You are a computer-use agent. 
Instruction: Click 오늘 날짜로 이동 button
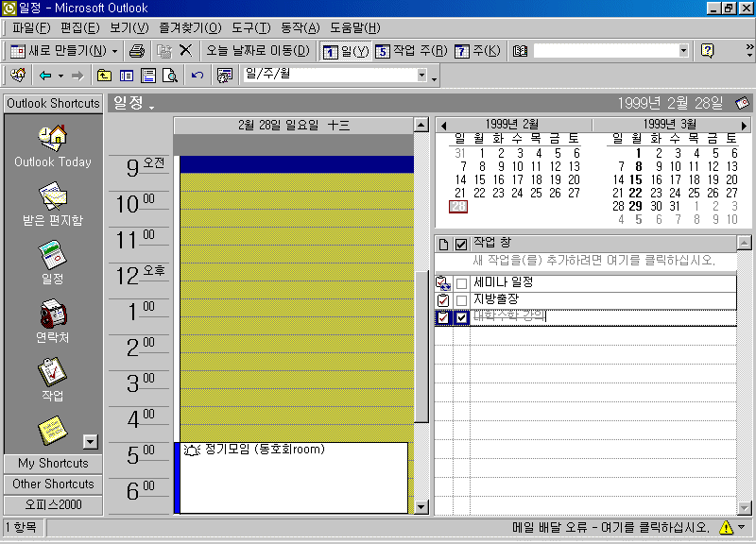point(257,50)
